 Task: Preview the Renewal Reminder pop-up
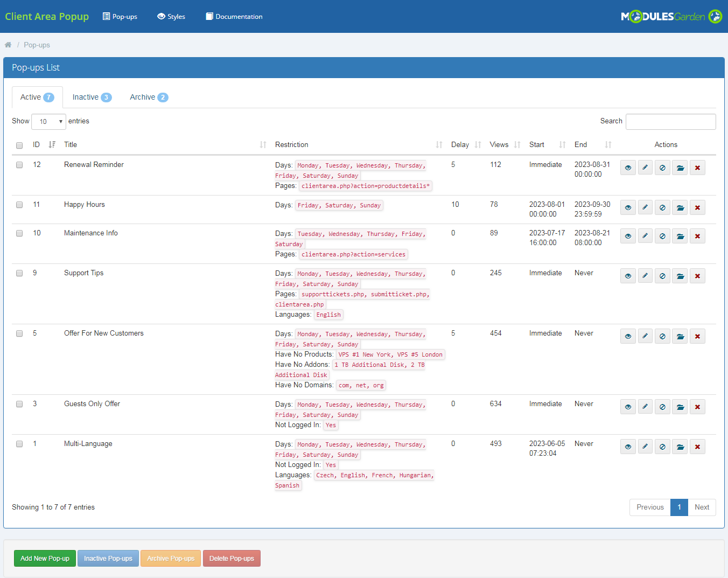628,168
